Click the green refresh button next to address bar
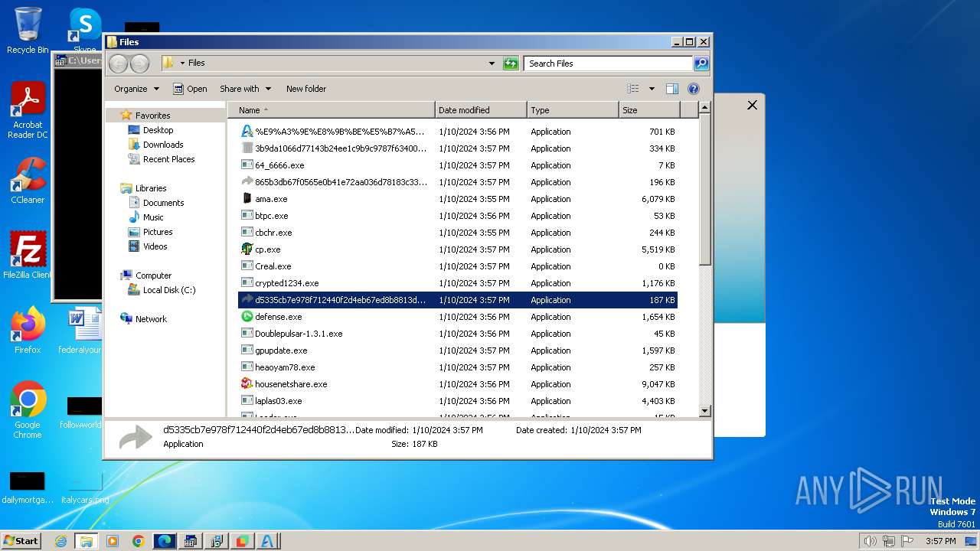Viewport: 980px width, 551px height. tap(511, 64)
